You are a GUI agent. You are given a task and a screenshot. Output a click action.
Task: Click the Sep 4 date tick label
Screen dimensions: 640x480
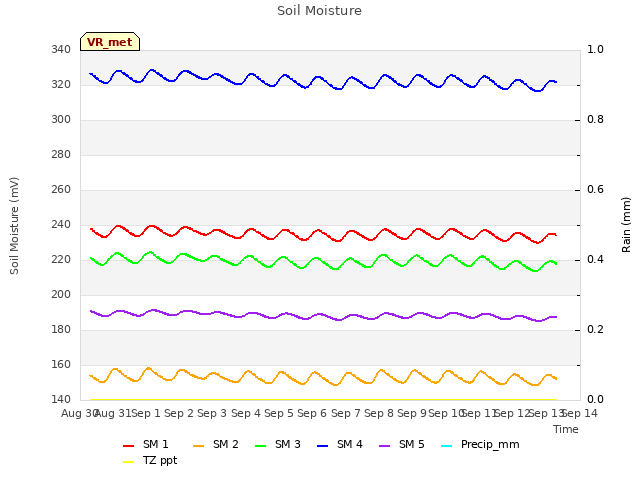(x=245, y=413)
